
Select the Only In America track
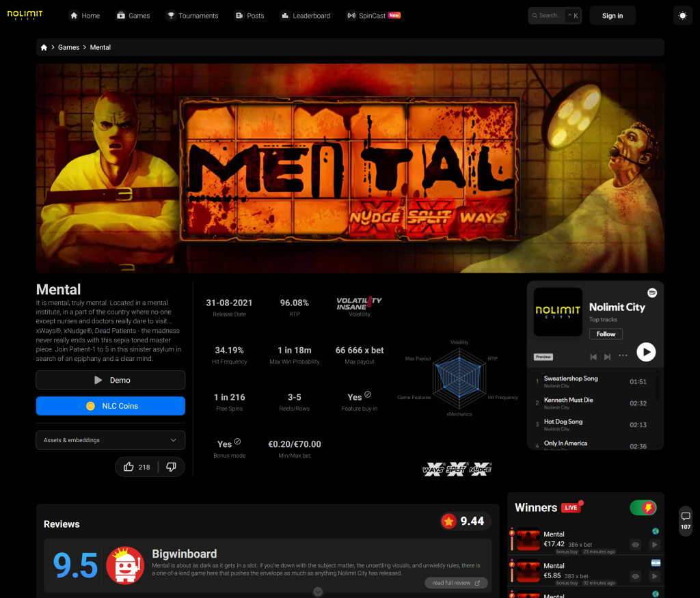(591, 445)
